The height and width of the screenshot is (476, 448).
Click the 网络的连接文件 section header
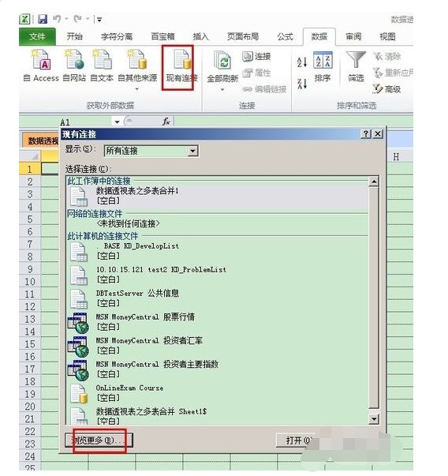tap(95, 213)
